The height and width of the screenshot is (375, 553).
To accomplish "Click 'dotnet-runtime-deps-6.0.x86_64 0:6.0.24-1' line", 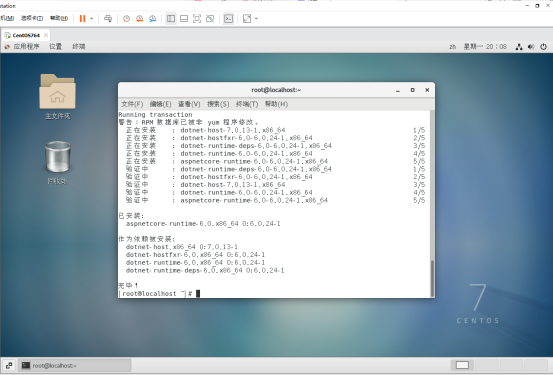I will point(205,271).
